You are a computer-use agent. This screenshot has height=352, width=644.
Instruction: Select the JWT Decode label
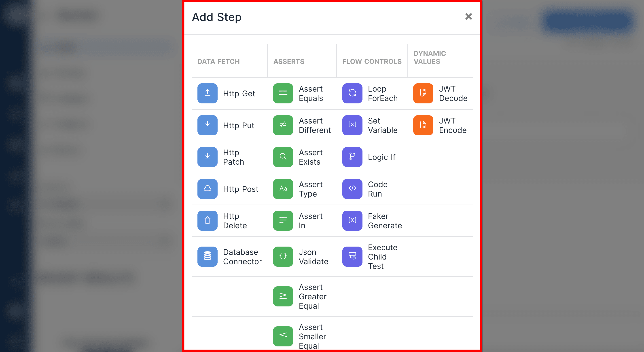(x=453, y=93)
